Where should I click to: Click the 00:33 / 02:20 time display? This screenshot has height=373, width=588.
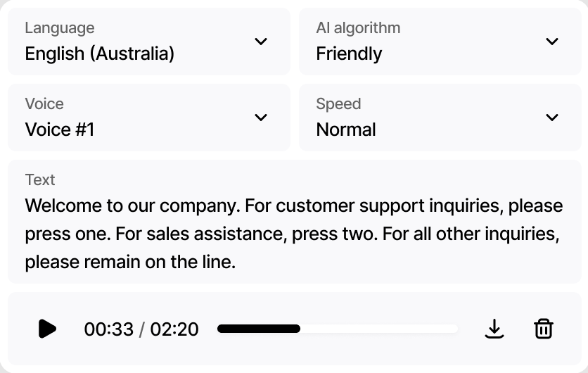coord(141,329)
